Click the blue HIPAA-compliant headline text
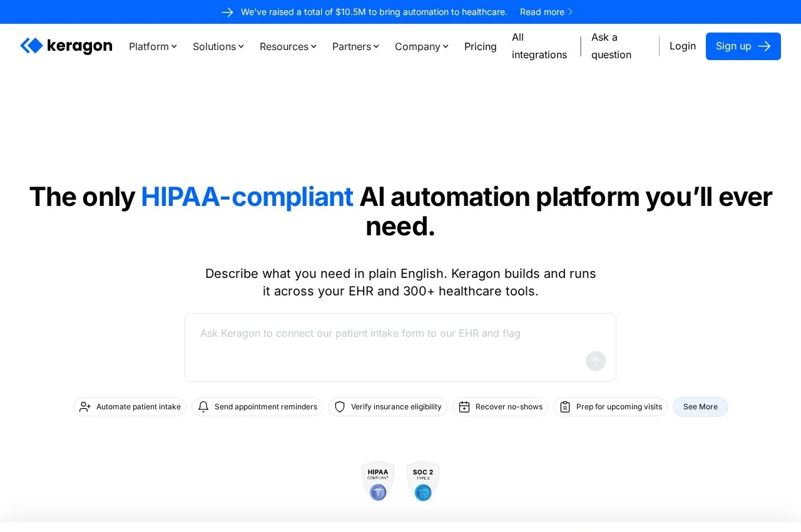This screenshot has height=532, width=801. click(247, 197)
